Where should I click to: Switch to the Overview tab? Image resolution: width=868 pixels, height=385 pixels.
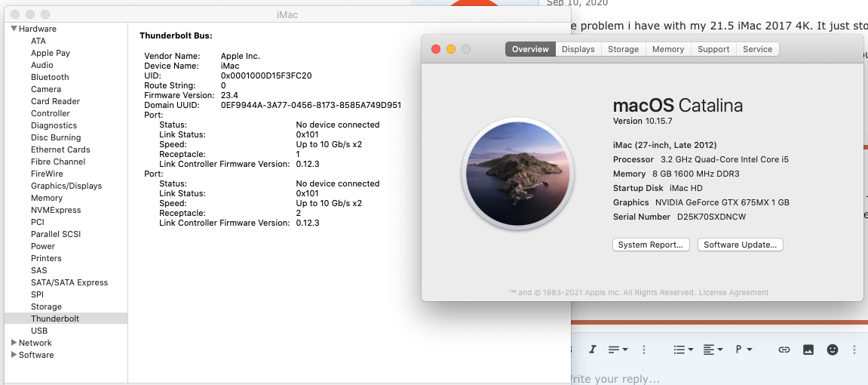click(x=529, y=49)
